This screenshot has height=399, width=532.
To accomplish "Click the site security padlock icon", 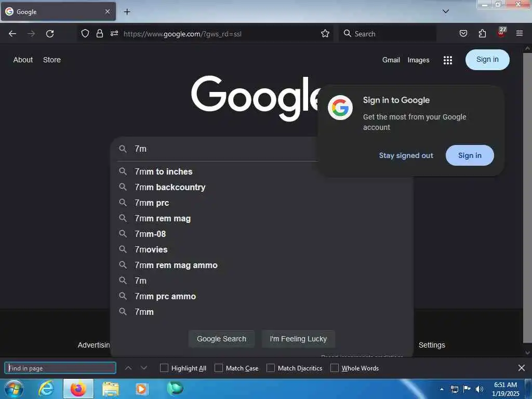I will tap(99, 33).
